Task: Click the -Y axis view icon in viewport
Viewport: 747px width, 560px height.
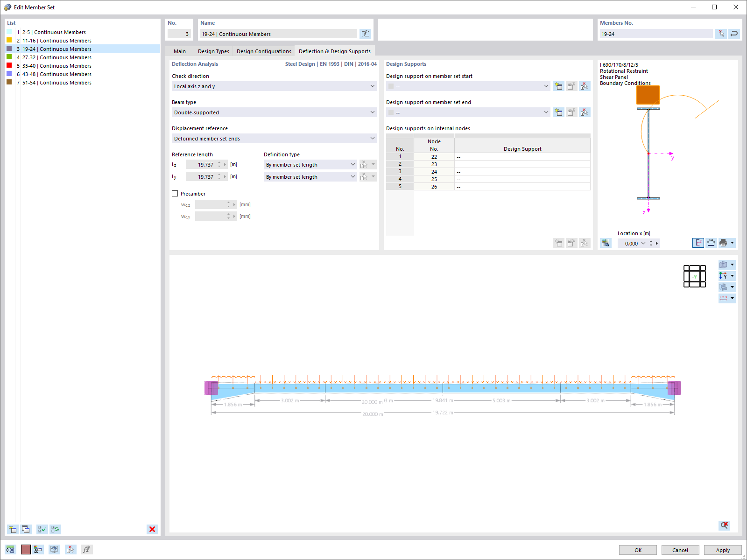Action: (724, 276)
